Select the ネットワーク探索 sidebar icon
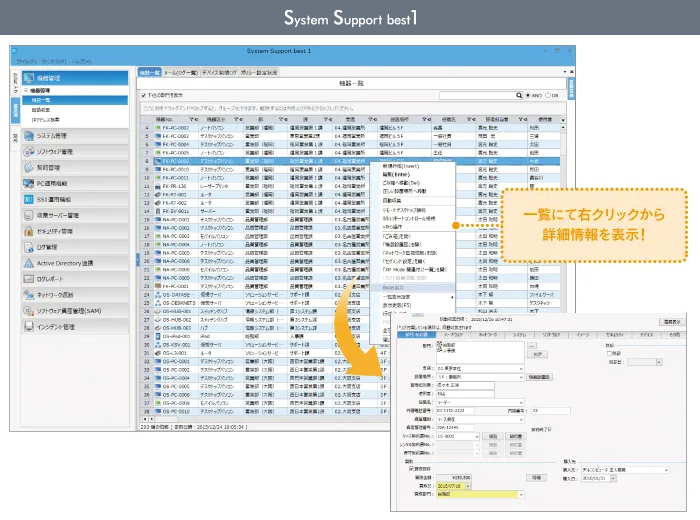This screenshot has height=520, width=700. (x=28, y=296)
